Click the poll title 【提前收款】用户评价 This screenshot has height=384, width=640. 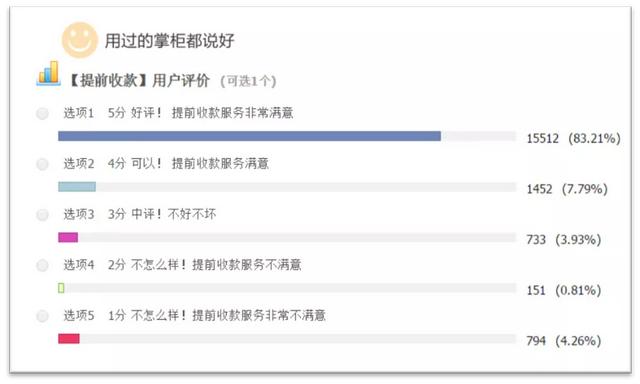pyautogui.click(x=138, y=80)
